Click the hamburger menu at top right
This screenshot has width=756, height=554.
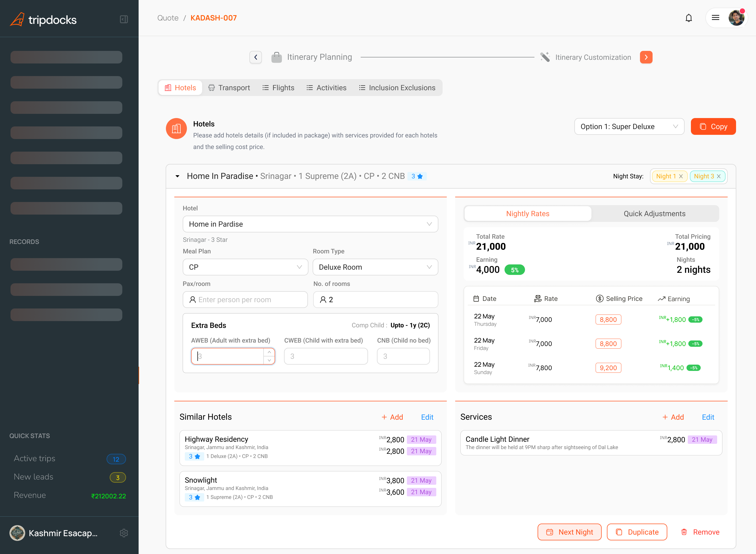(715, 18)
